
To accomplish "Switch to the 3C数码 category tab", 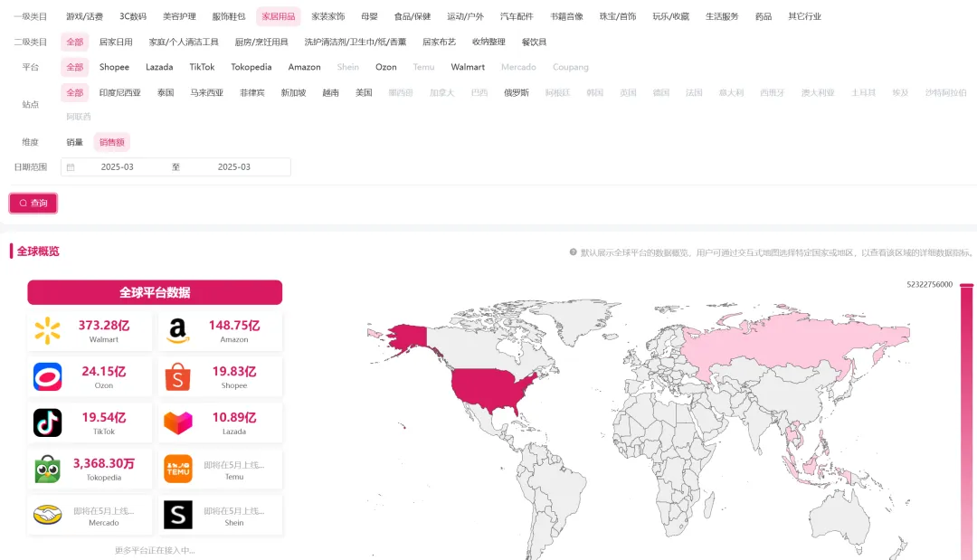I will pyautogui.click(x=132, y=16).
